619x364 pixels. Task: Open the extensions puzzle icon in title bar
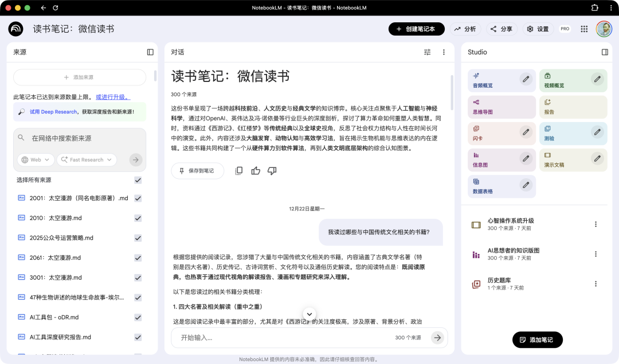click(x=594, y=7)
